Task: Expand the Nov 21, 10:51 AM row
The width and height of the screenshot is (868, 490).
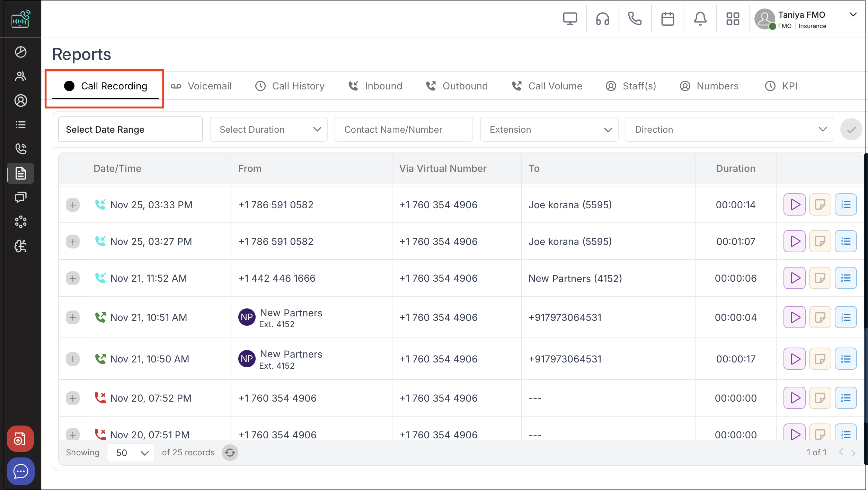Action: point(73,317)
